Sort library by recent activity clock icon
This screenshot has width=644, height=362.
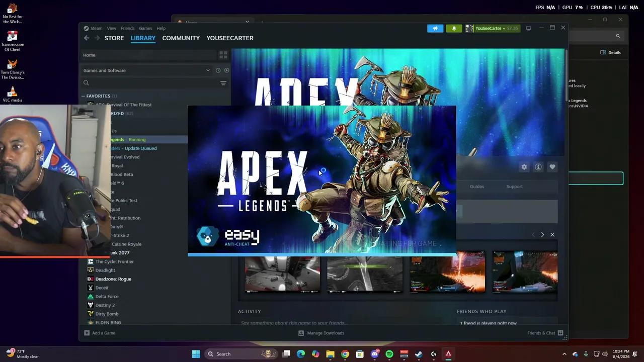point(218,70)
